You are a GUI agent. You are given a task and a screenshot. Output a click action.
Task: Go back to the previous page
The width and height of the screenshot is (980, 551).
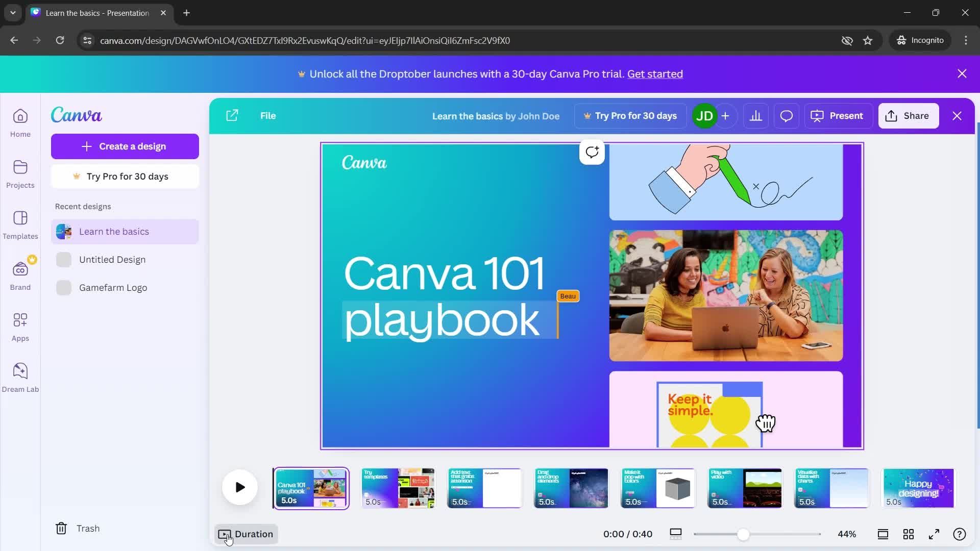pyautogui.click(x=14, y=40)
